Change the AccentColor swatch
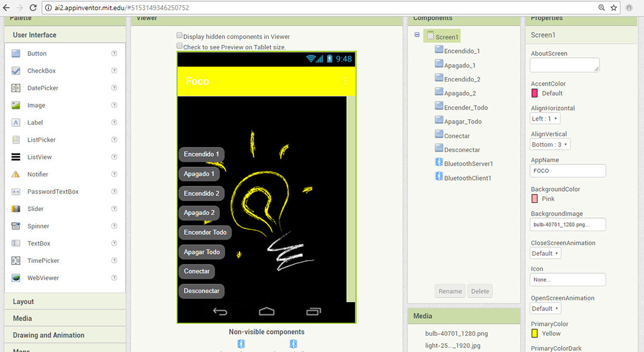The image size is (644, 352). 534,93
